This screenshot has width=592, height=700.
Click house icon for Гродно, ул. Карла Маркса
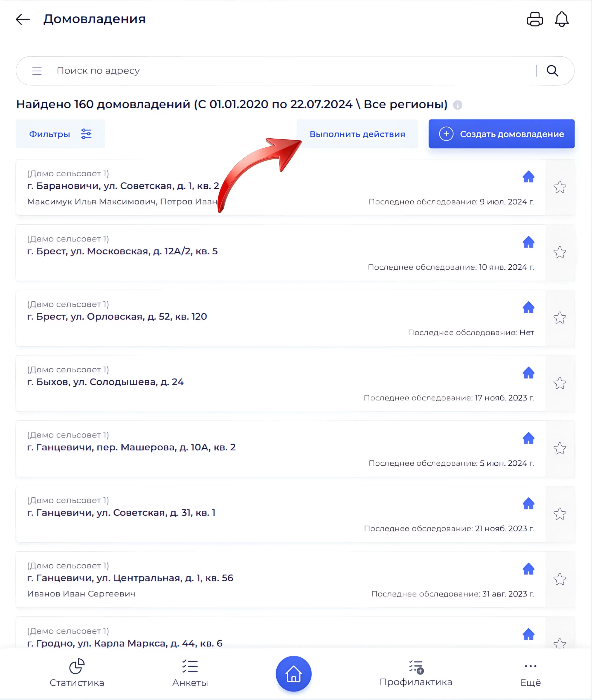(x=529, y=634)
